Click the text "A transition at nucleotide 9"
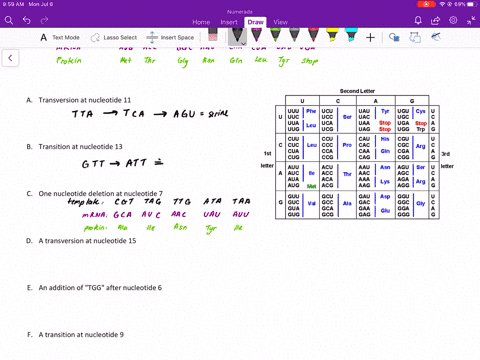The image size is (480, 360). pyautogui.click(x=81, y=334)
